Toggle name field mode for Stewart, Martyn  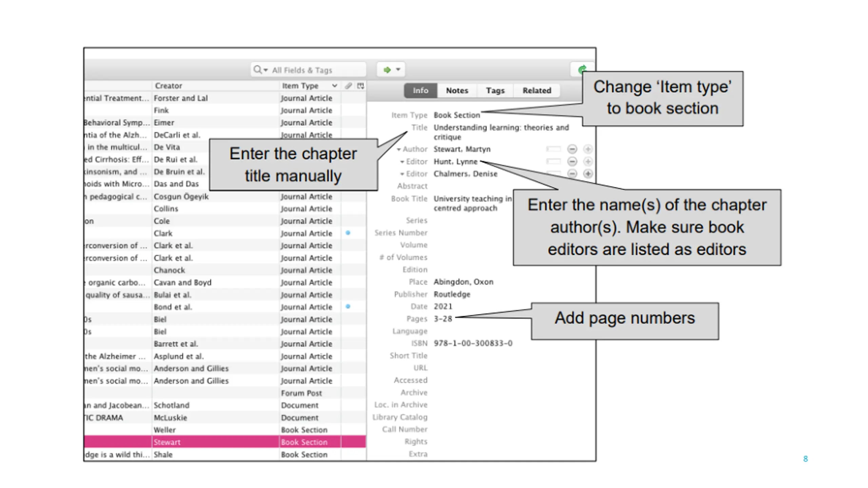click(553, 149)
